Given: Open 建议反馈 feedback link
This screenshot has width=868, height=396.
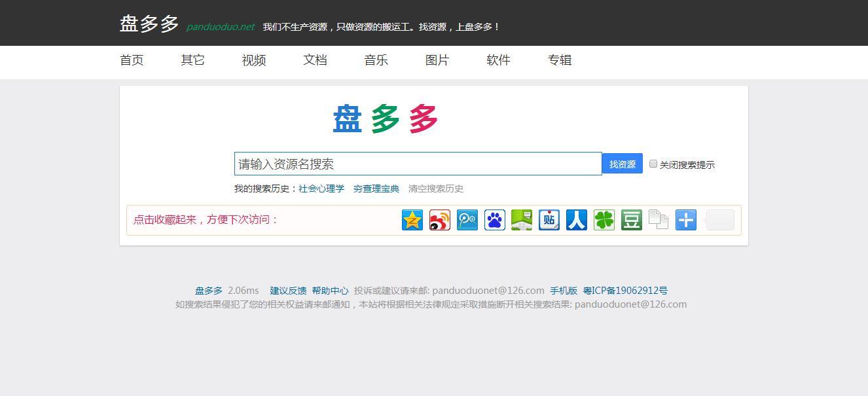Looking at the screenshot, I should pos(288,291).
